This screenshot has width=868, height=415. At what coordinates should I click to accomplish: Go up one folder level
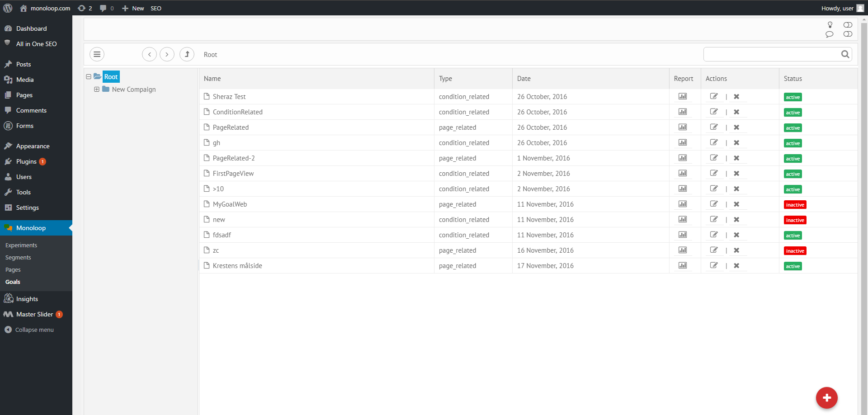(187, 54)
